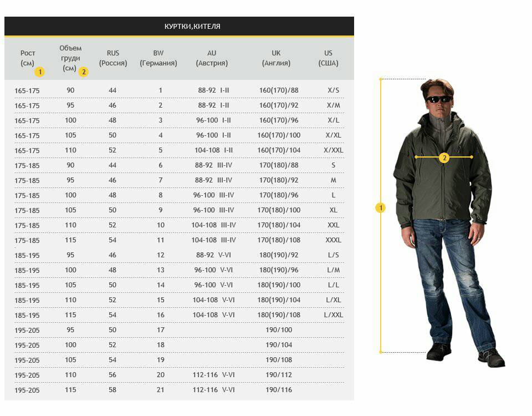Click the photo of man in jacket

click(x=449, y=222)
